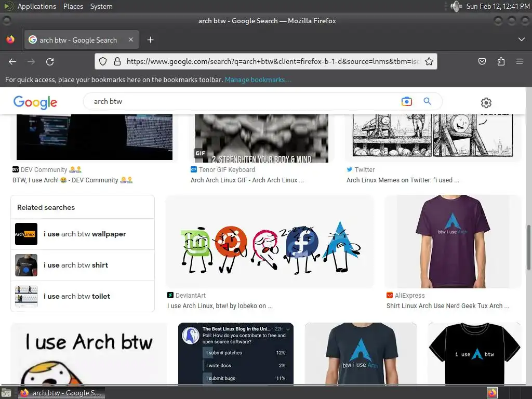This screenshot has height=399, width=532.
Task: Click 'I use Arch Linux, btw! by lobeko' title
Action: coord(220,305)
